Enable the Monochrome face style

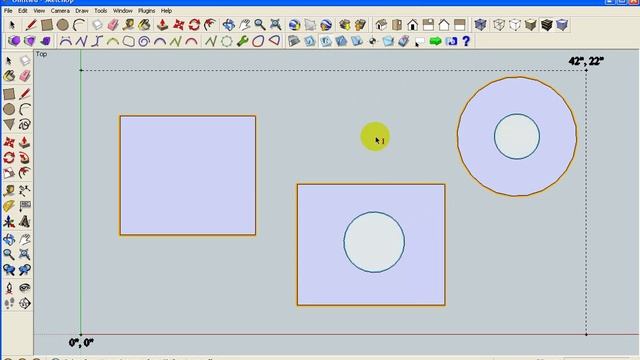point(562,25)
